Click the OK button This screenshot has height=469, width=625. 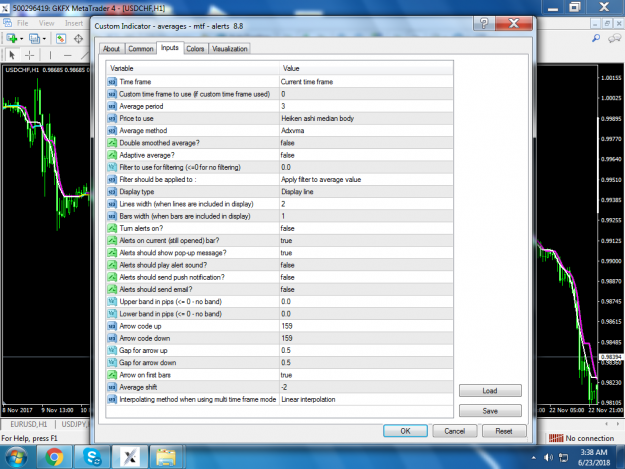(405, 431)
